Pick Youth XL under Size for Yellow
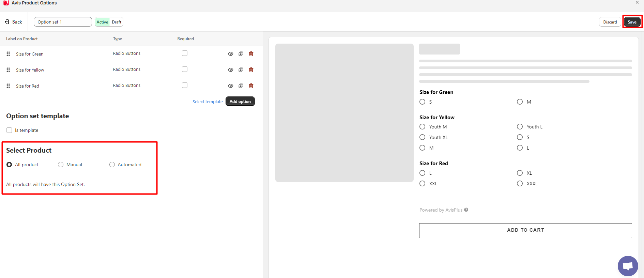Image resolution: width=644 pixels, height=278 pixels. tap(423, 137)
